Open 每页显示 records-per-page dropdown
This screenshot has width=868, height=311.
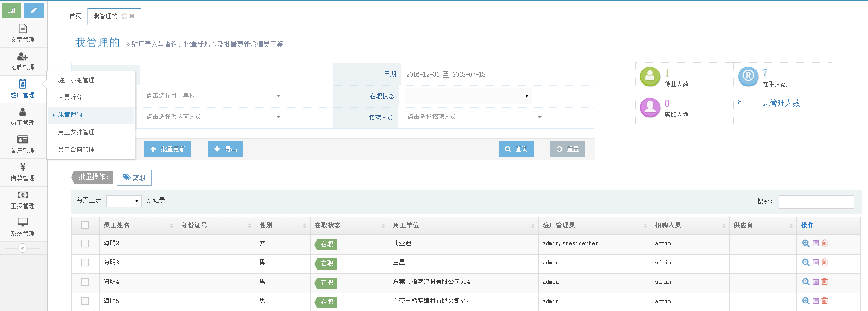pos(124,201)
